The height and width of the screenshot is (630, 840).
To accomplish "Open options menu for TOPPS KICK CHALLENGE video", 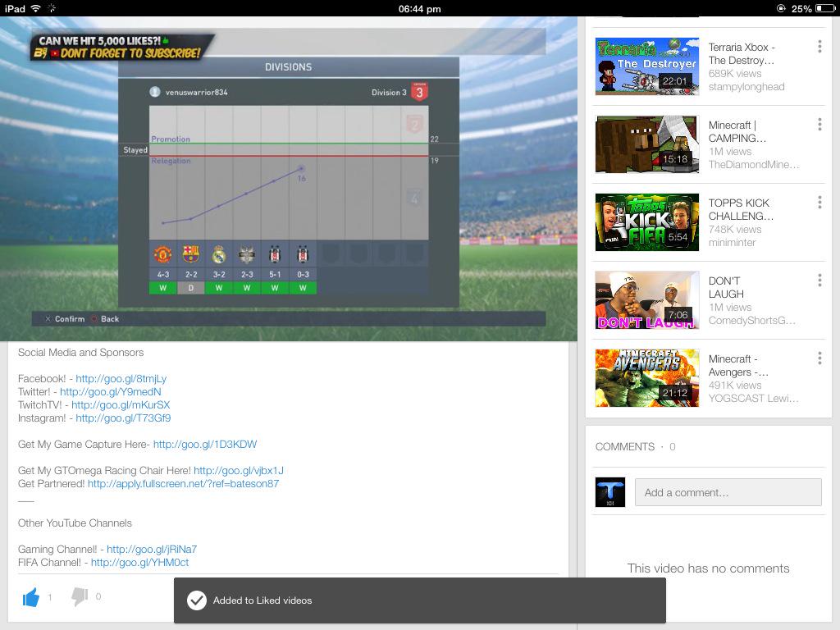I will [x=819, y=202].
